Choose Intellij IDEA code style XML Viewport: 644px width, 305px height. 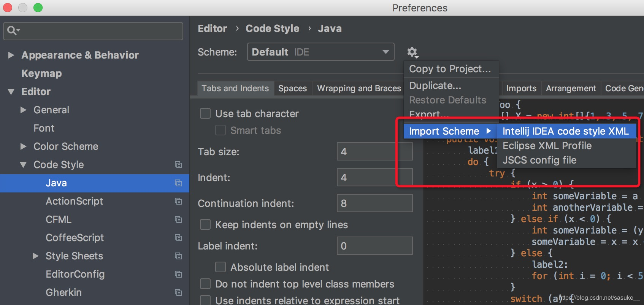click(565, 131)
